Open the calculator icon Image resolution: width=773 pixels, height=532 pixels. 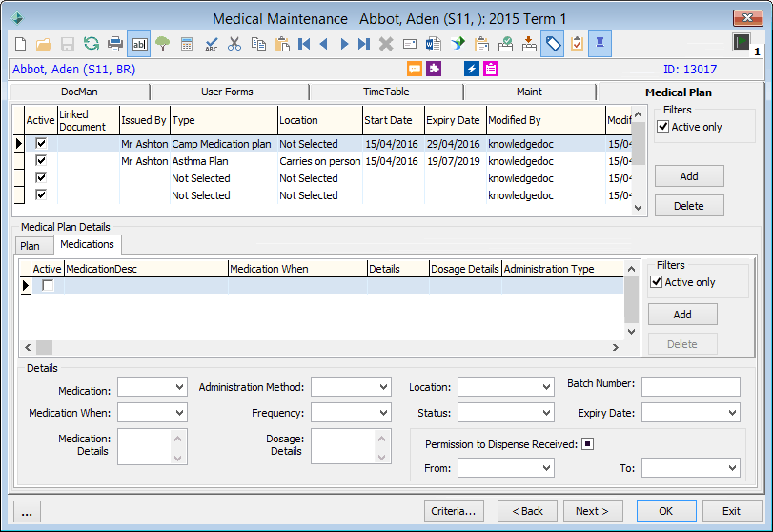click(187, 44)
